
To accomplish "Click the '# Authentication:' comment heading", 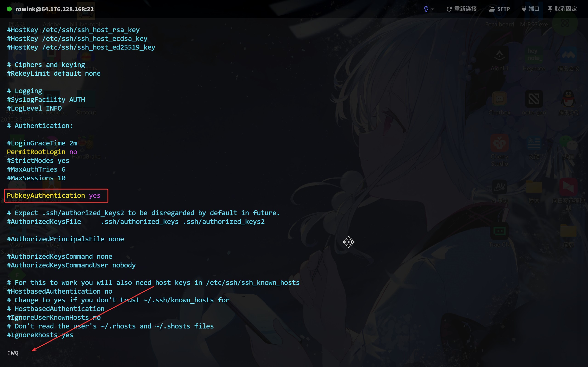I will click(40, 126).
